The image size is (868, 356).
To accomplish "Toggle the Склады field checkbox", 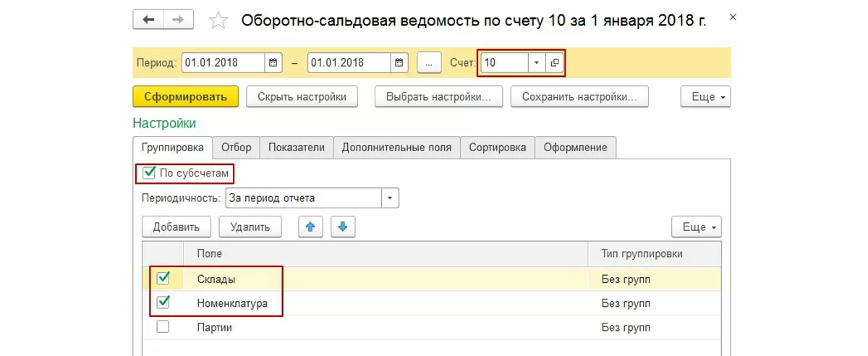I will [163, 278].
